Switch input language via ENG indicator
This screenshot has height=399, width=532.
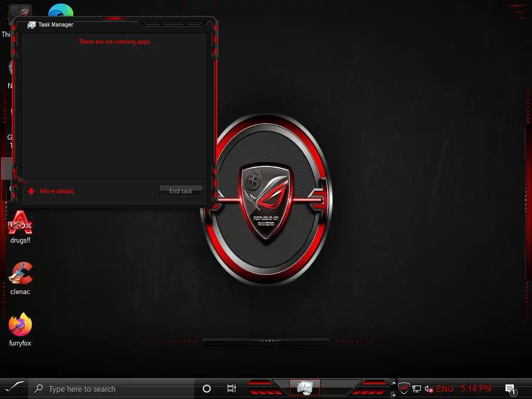[x=445, y=389]
